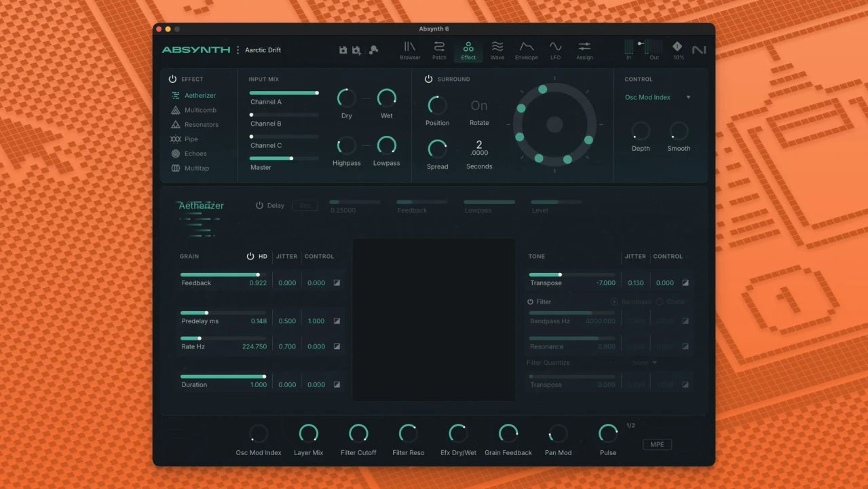The height and width of the screenshot is (489, 868).
Task: Click the Surround Position knob
Action: click(x=438, y=105)
